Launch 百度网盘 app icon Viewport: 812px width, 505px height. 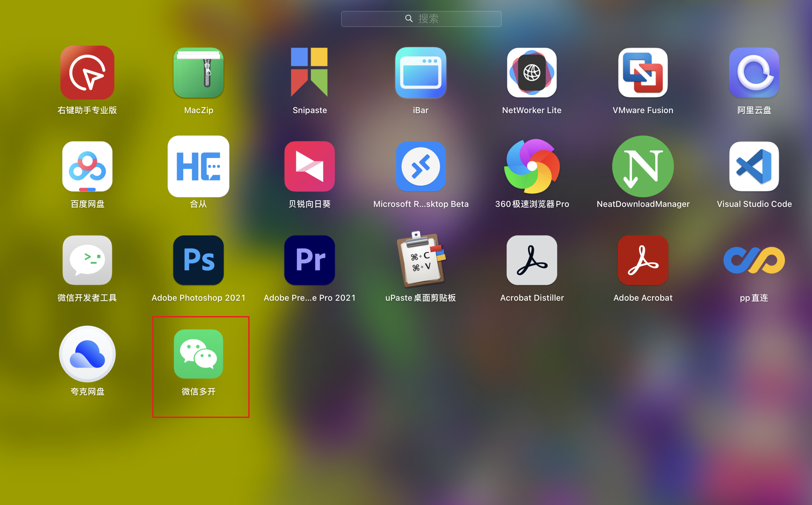tap(87, 166)
